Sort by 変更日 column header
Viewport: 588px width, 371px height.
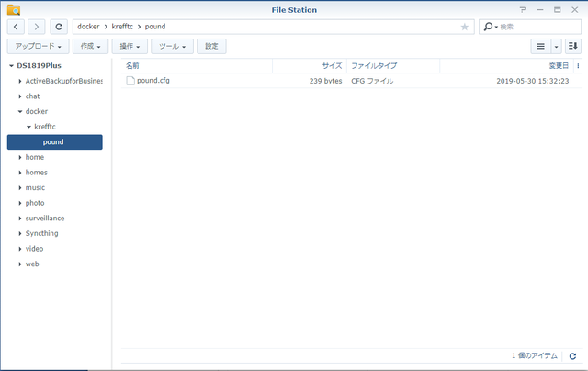[506, 66]
